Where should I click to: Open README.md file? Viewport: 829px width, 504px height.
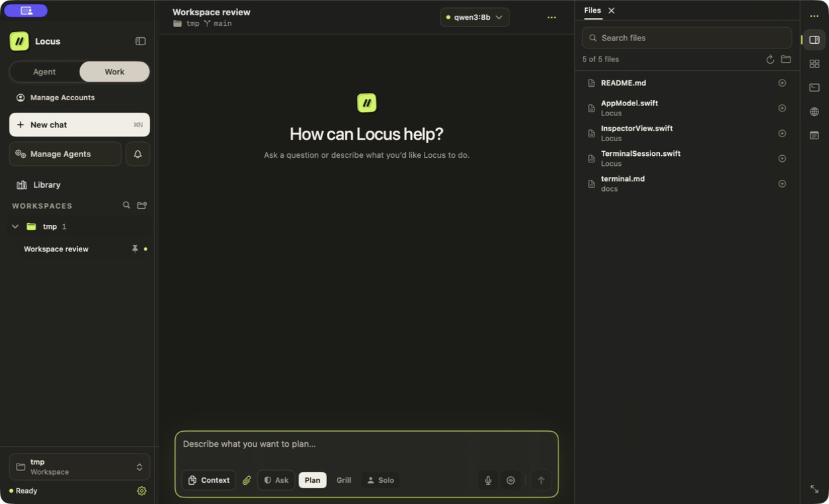coord(687,83)
